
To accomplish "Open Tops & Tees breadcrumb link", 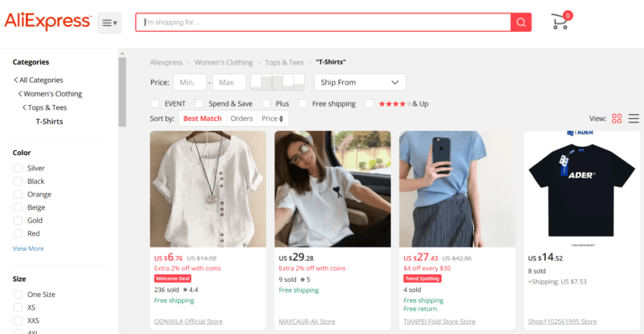I will coord(284,62).
